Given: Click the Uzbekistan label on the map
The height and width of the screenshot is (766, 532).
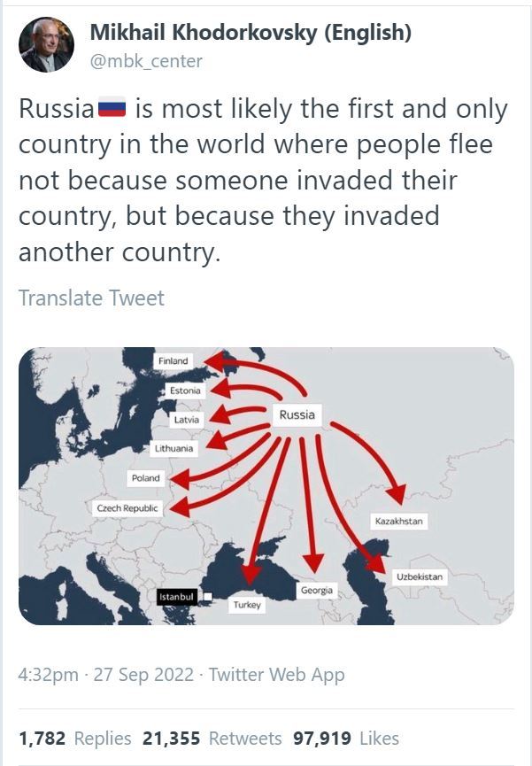Looking at the screenshot, I should pos(420,576).
